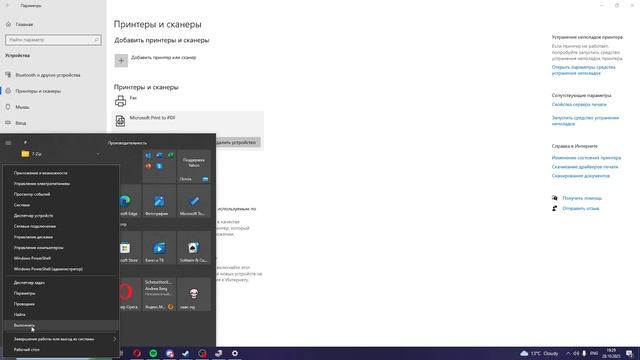Launch the isaac-ng tile
This screenshot has height=360, width=640.
click(194, 294)
